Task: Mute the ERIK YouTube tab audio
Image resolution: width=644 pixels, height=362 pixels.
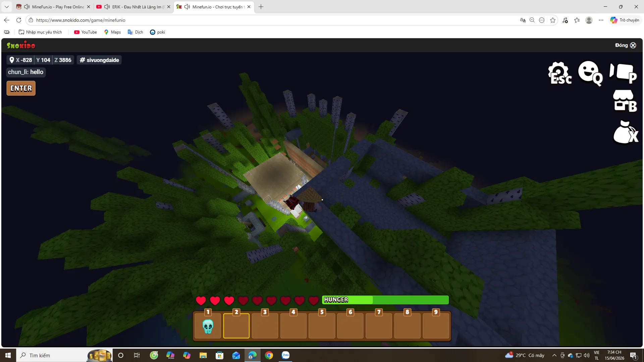Action: (x=107, y=7)
